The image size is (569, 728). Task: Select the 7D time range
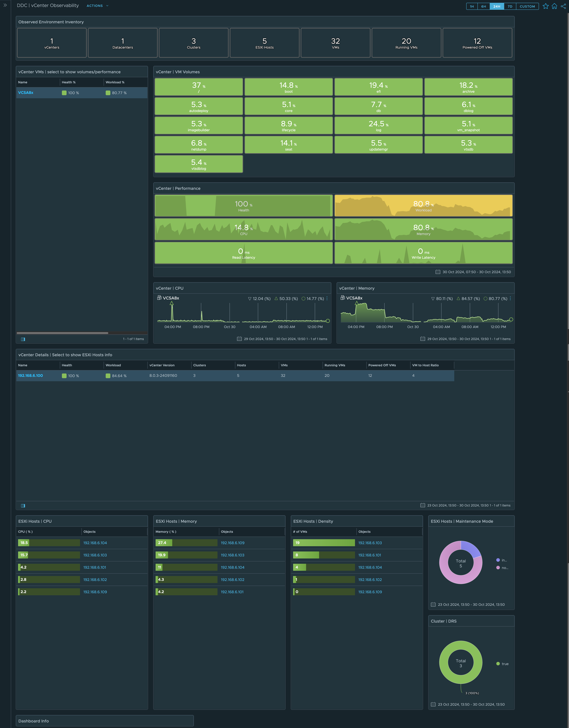coord(510,6)
